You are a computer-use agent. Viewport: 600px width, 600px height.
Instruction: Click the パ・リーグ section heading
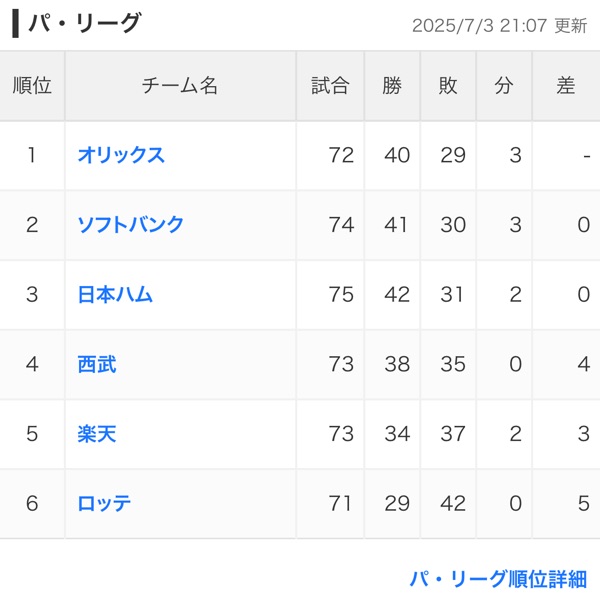[x=84, y=23]
